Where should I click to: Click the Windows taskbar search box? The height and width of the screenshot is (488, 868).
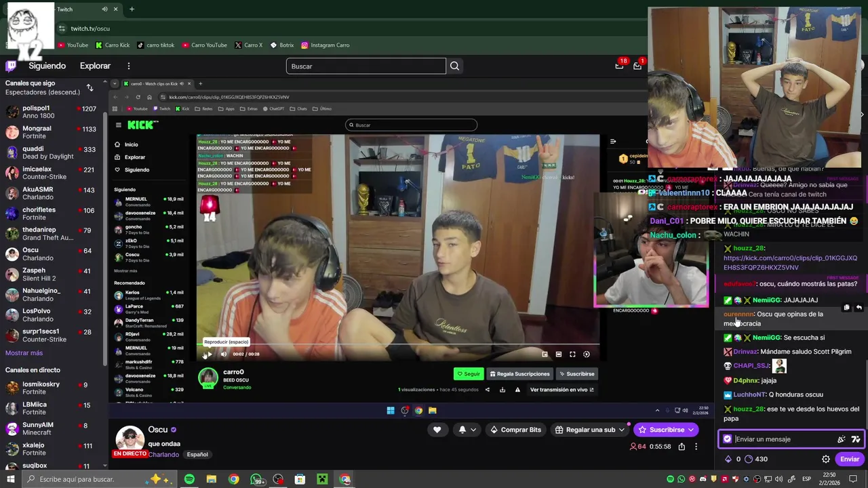100,479
